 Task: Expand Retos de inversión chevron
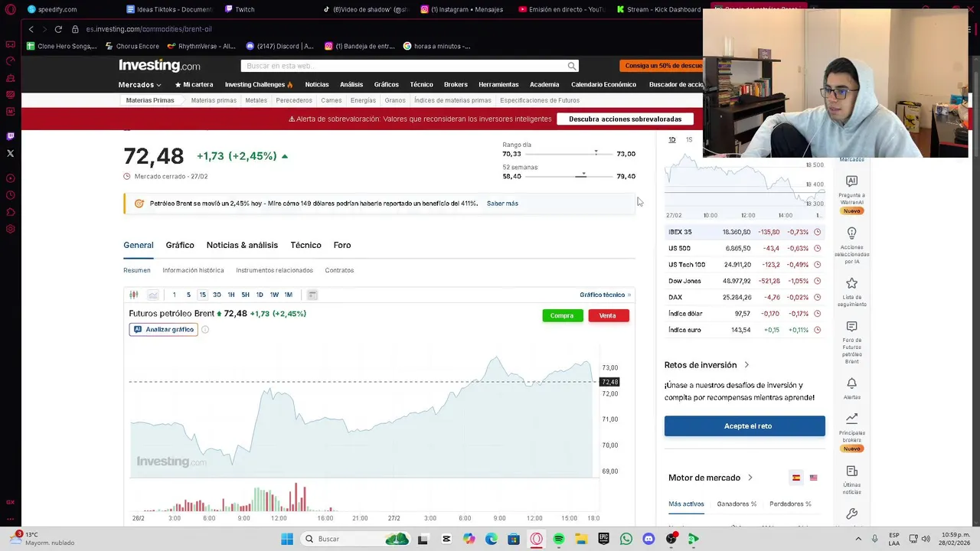click(746, 365)
